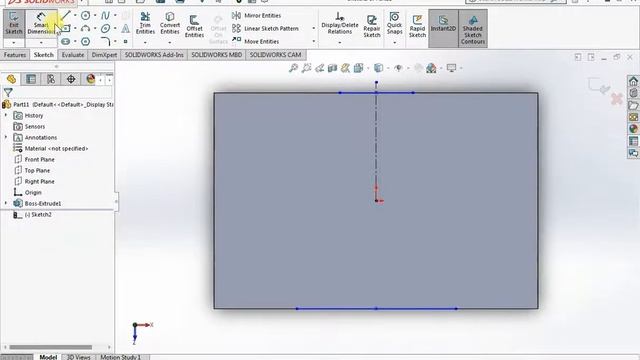Screen dimensions: 640x360
Task: Select the Sketch Fillet tool
Action: point(105,42)
